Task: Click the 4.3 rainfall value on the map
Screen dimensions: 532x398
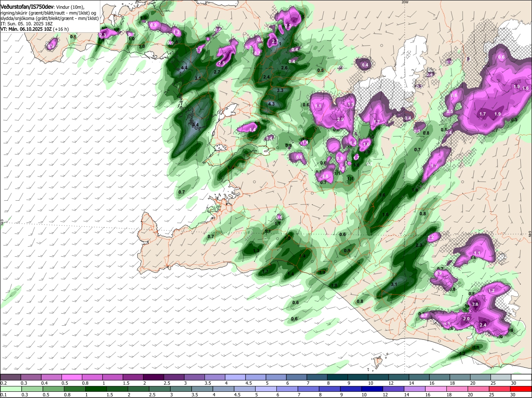Action: (x=271, y=104)
